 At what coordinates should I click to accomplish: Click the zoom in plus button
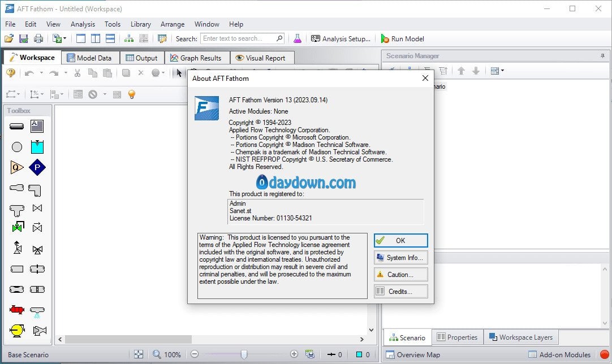294,354
